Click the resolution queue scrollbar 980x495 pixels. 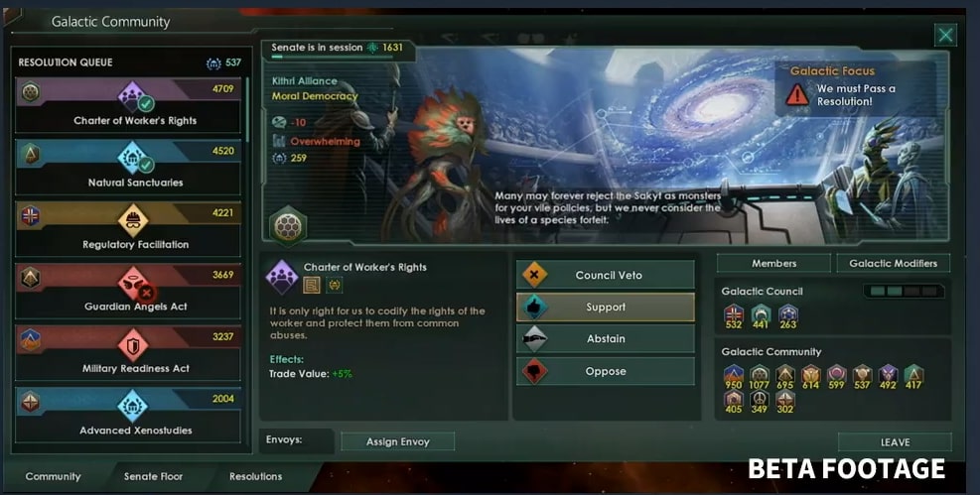248,109
